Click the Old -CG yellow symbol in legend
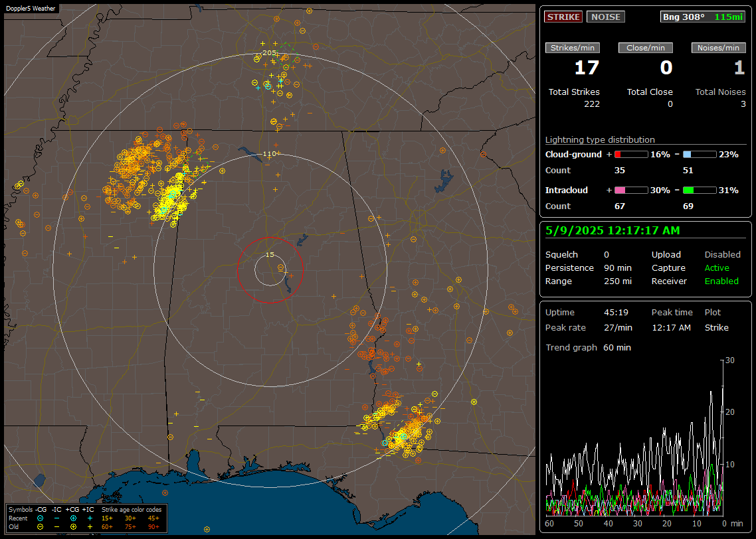The image size is (756, 539). click(41, 527)
